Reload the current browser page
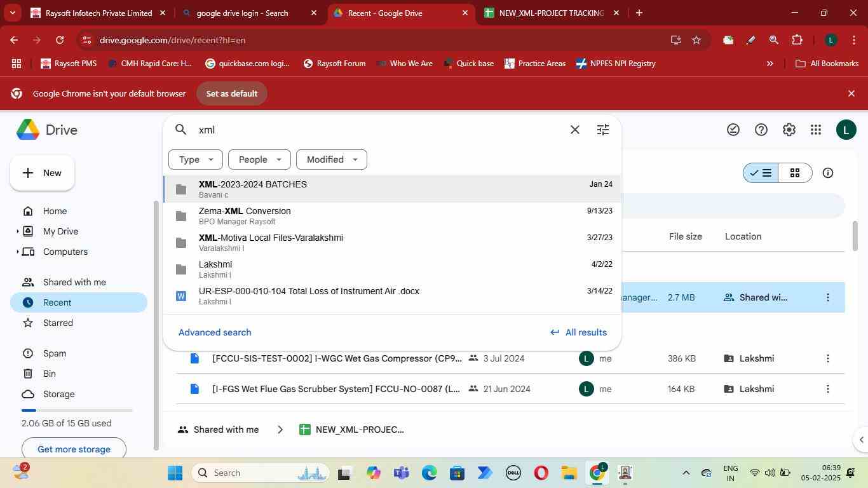 (60, 40)
